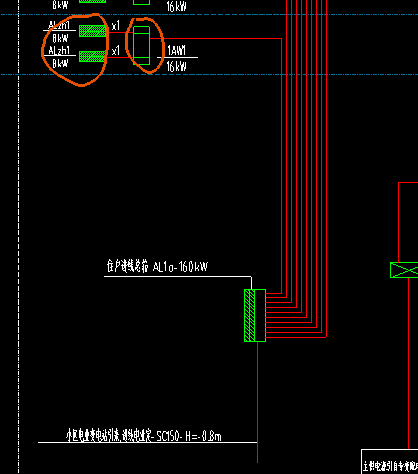418x474 pixels.
Task: Select the circled green 1AW1 meter box symbol
Action: 141,45
